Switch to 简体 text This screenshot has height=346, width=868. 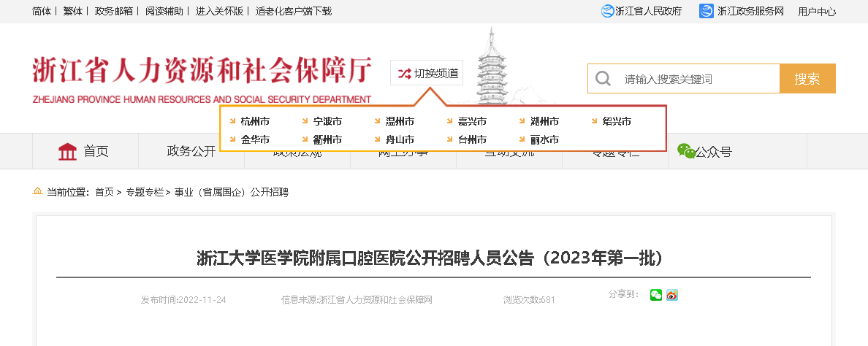click(42, 11)
